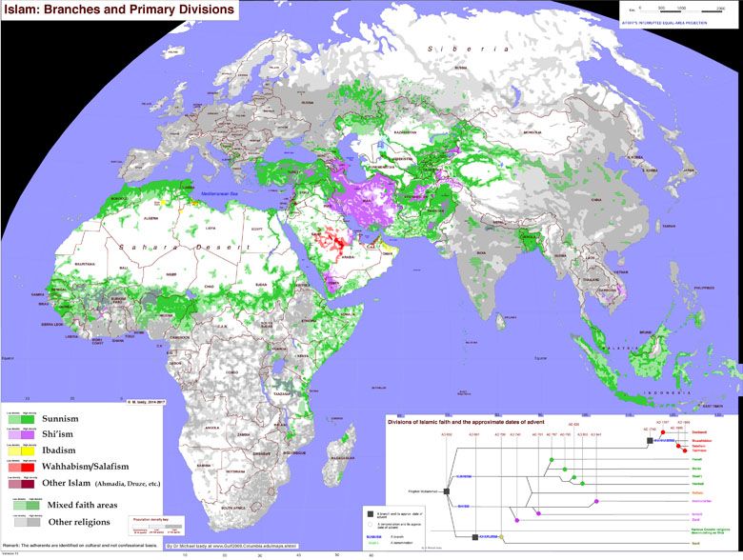Screen dimensions: 743x560
Task: Click the 'Islam: Branches and Primary Divisions' title
Action: [119, 10]
